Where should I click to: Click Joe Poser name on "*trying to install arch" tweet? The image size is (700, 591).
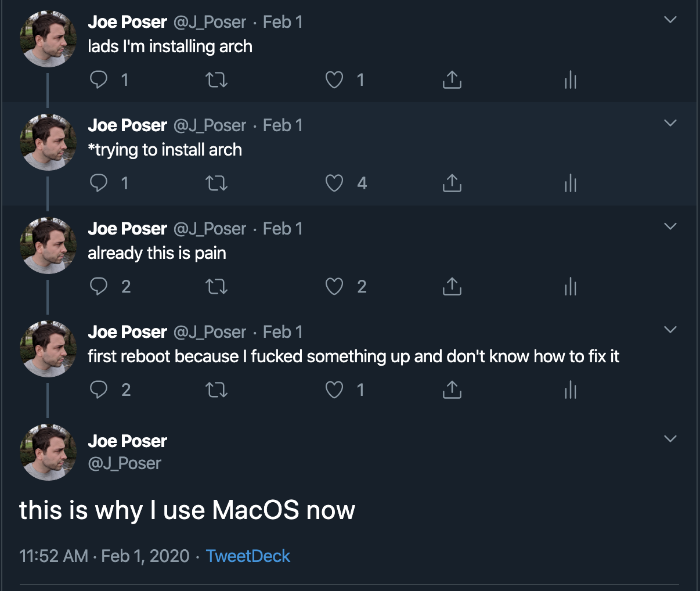[x=128, y=125]
